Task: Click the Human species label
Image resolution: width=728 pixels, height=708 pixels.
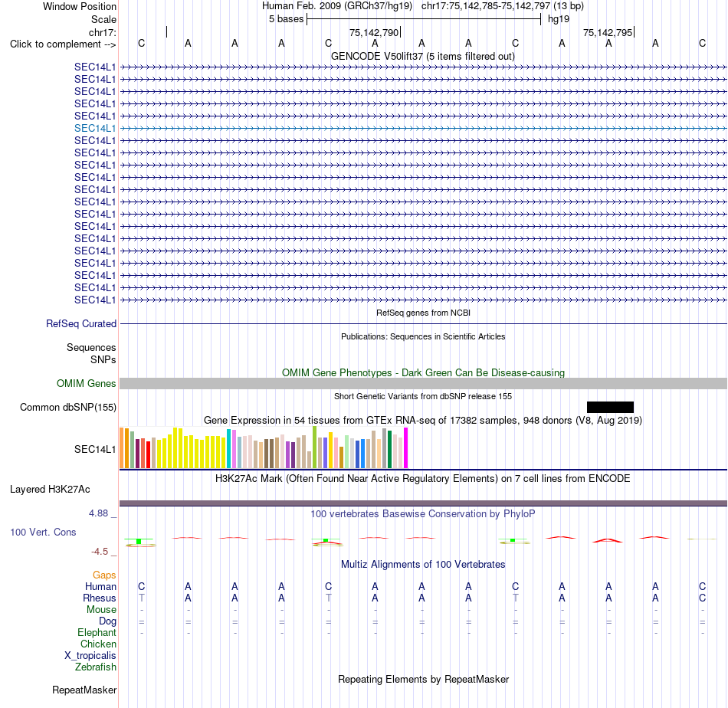Action: tap(100, 586)
